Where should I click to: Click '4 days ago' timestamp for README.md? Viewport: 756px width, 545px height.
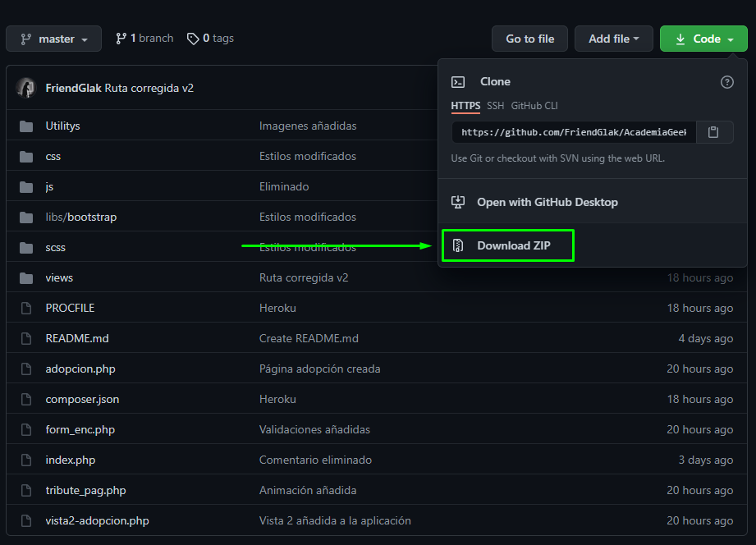706,339
